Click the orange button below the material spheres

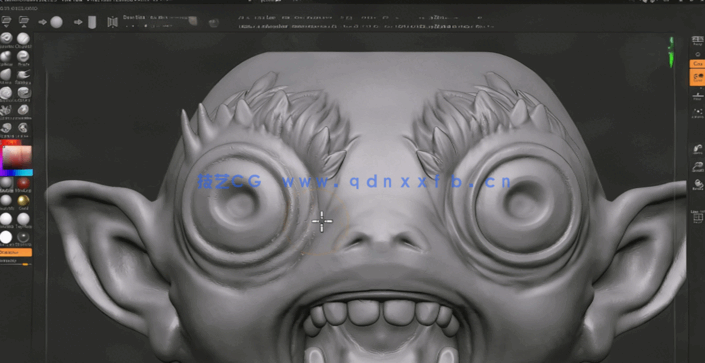tap(16, 252)
